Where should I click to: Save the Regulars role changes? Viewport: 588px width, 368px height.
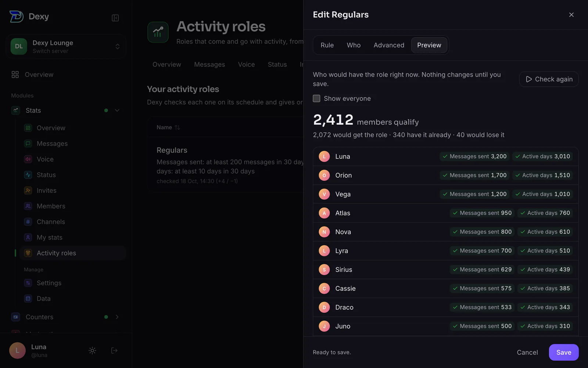click(564, 353)
